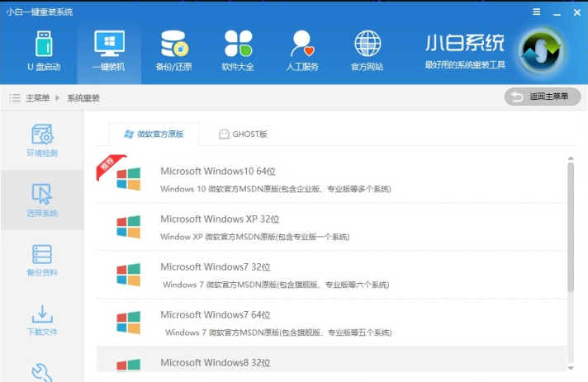This screenshot has height=382, width=588.
Task: Click the Window XP MSDN description text
Action: [x=255, y=237]
